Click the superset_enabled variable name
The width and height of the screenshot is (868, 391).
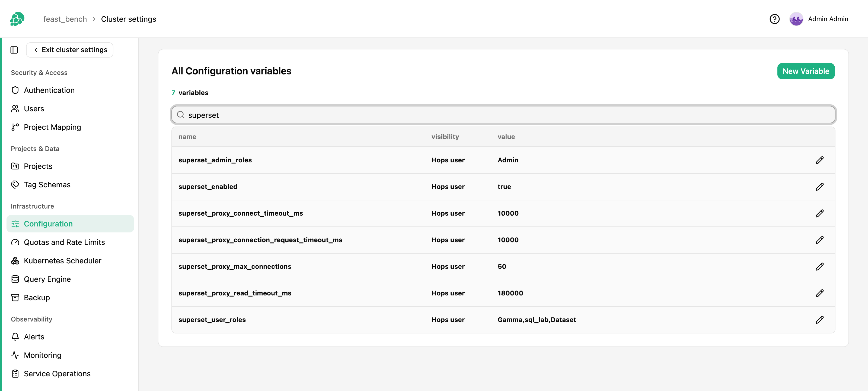coord(208,187)
